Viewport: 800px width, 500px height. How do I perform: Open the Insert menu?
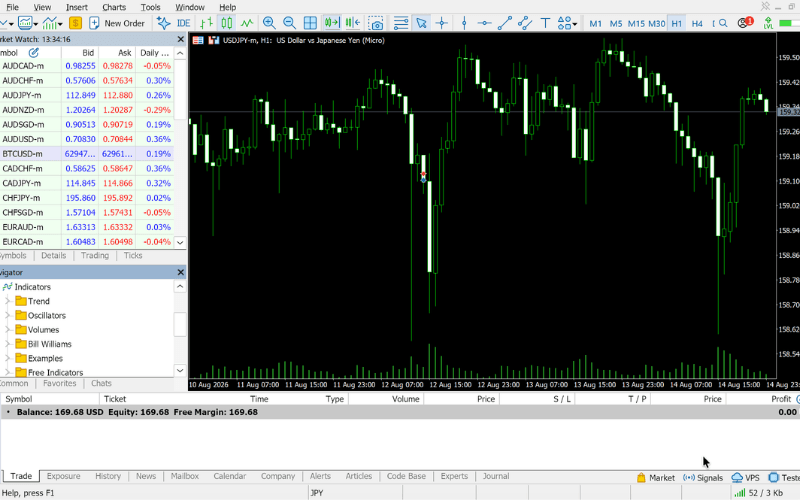click(77, 7)
